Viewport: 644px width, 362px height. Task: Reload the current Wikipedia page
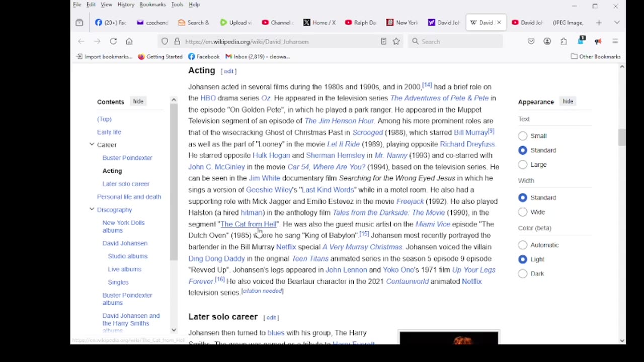[113, 41]
